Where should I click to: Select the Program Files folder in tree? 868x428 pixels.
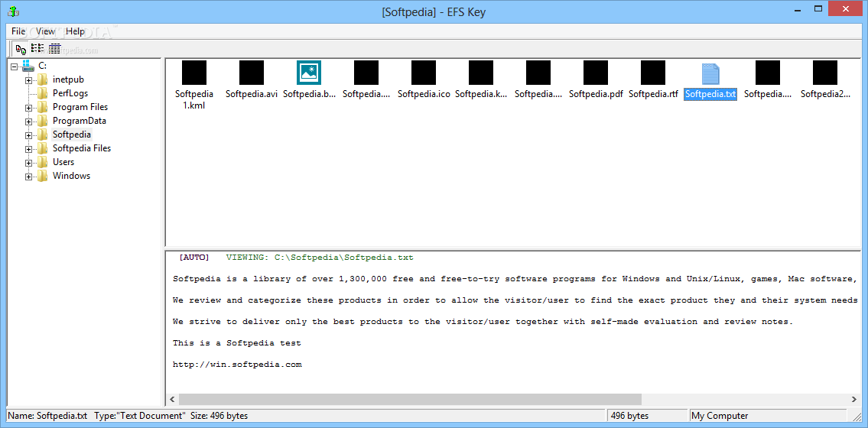coord(80,107)
